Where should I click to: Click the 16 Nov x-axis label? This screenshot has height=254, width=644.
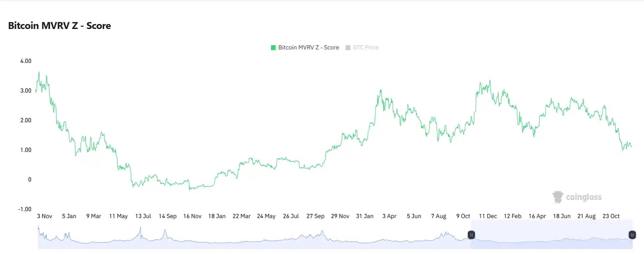pos(192,216)
